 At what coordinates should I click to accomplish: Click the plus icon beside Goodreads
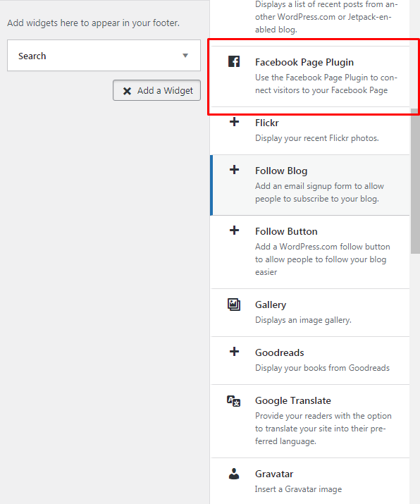(234, 351)
